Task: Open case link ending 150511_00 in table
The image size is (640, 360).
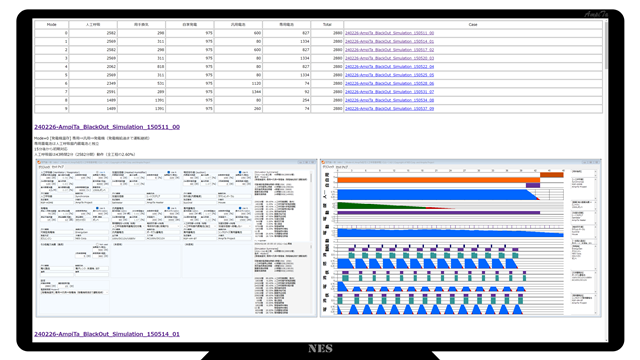Action: [389, 33]
